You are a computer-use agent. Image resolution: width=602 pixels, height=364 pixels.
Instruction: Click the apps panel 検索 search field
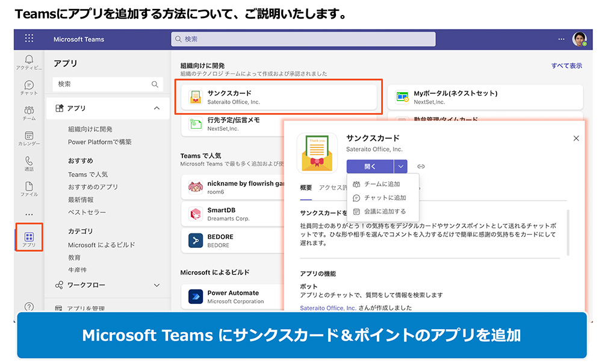[x=108, y=84]
